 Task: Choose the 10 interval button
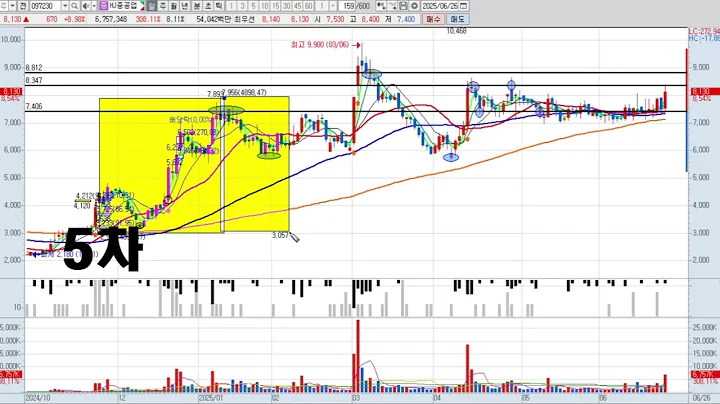tap(264, 6)
